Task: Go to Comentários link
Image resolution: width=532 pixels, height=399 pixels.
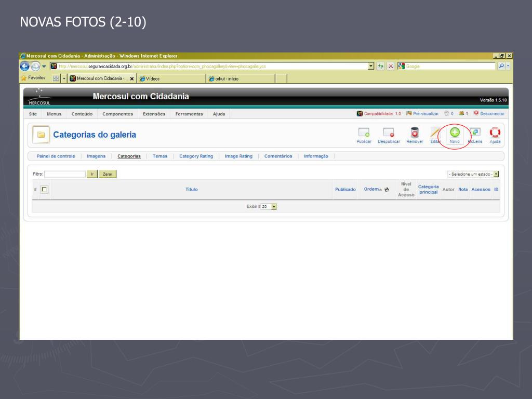Action: [x=278, y=156]
